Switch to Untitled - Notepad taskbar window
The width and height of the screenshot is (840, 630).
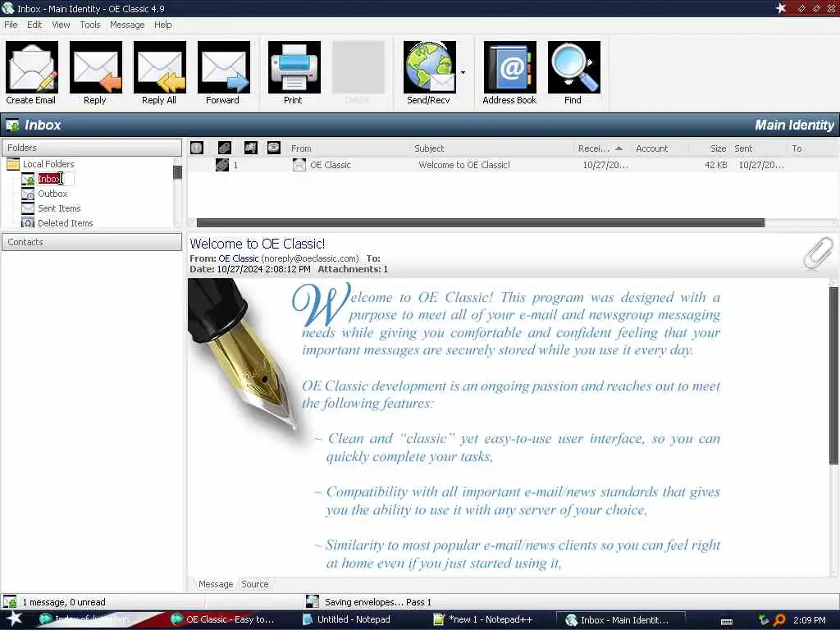[x=347, y=619]
